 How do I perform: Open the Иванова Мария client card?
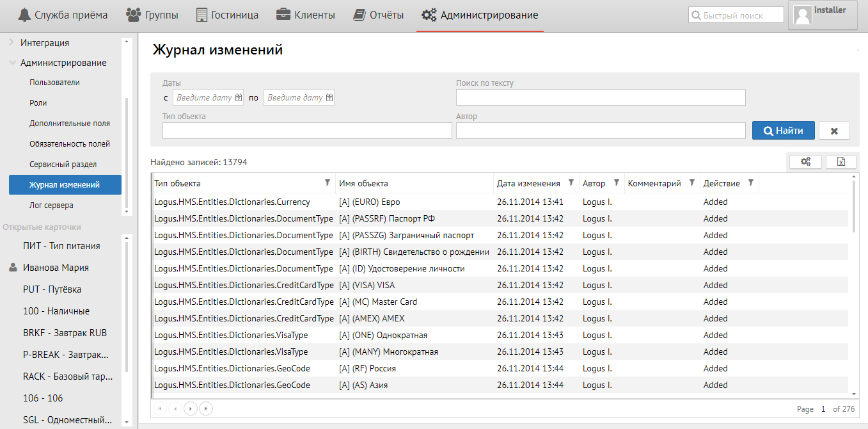point(56,268)
